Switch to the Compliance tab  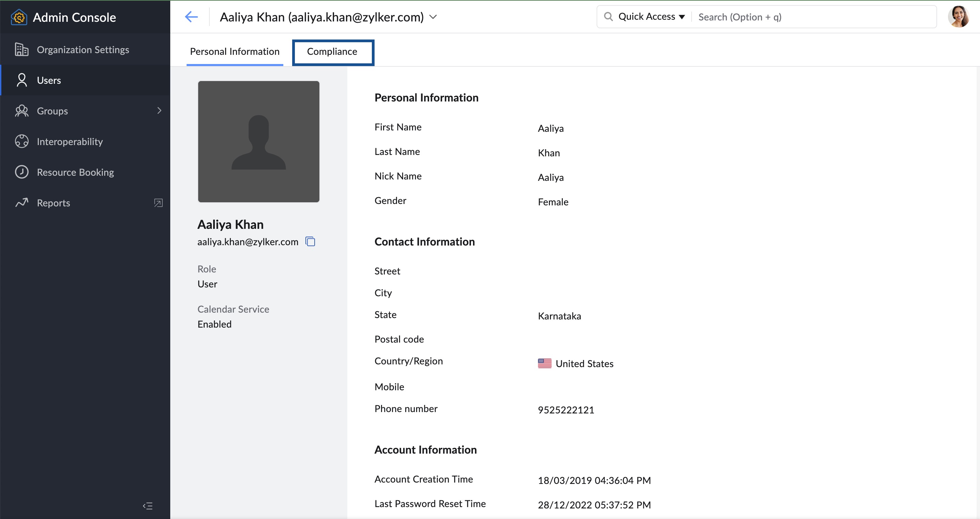[332, 52]
